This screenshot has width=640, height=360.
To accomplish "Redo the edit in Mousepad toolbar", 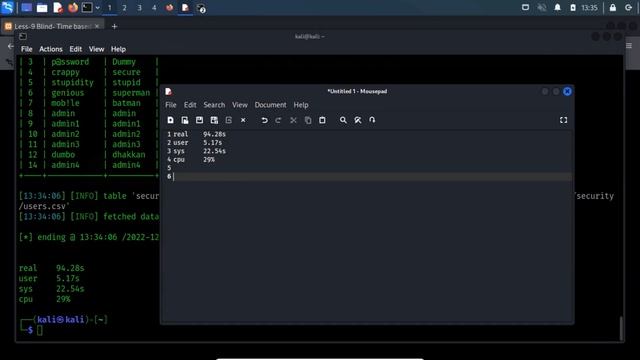I will [x=278, y=120].
